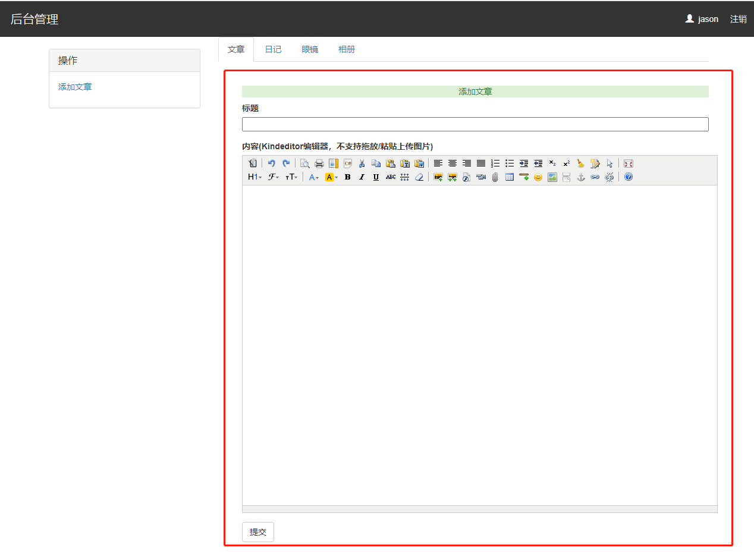Insert a numbered list
Screen dimensions: 754x560
495,163
